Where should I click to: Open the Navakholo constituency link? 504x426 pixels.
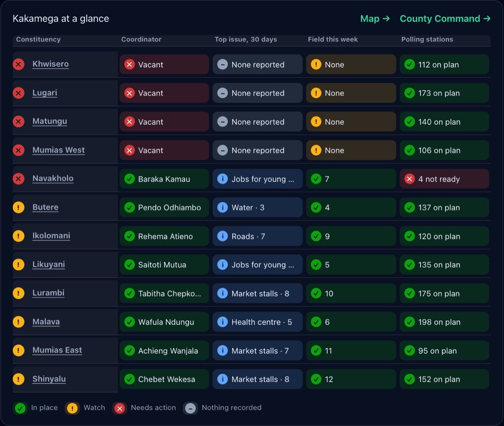click(53, 179)
